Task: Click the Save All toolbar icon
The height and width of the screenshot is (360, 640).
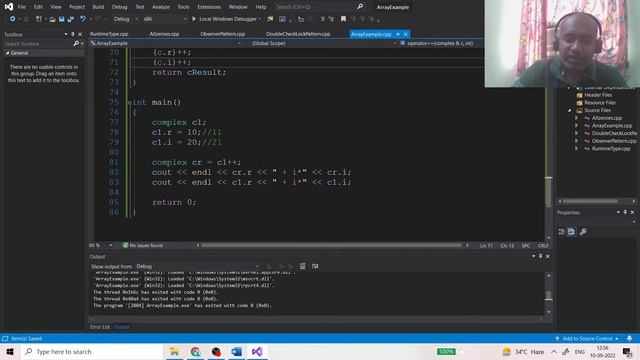Action: click(x=71, y=19)
